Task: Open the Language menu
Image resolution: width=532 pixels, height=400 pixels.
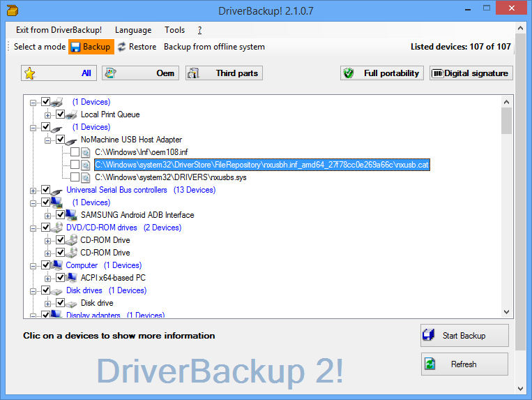Action: pos(133,30)
